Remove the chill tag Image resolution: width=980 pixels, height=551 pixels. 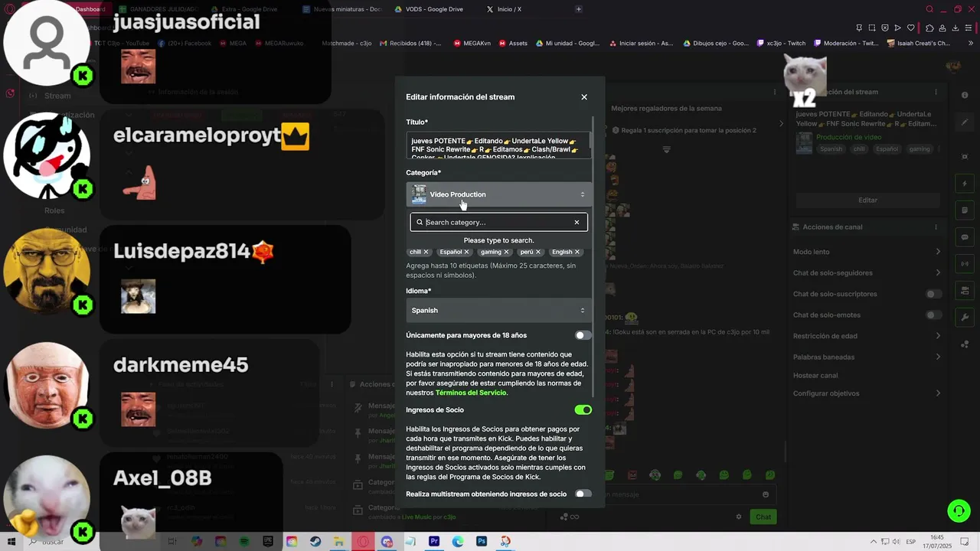426,252
